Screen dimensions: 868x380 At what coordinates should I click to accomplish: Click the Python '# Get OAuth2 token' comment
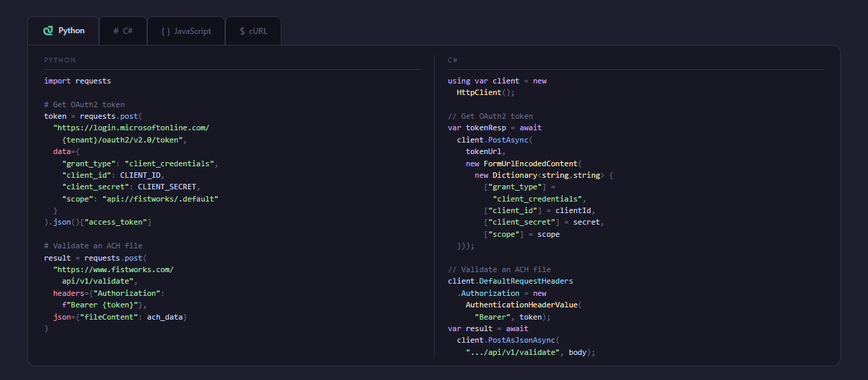(x=84, y=104)
